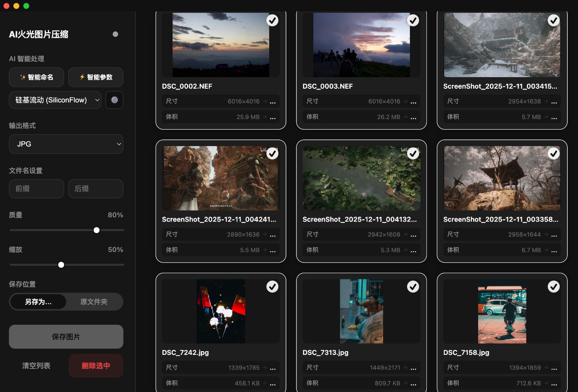This screenshot has width=578, height=392.
Task: Click the 缩放 scale slider handle
Action: (61, 264)
